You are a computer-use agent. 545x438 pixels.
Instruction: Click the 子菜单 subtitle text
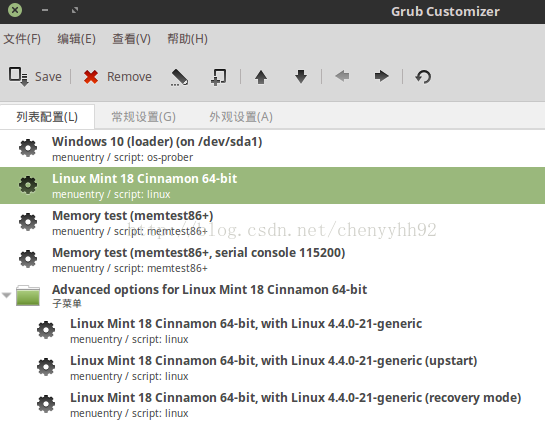pyautogui.click(x=67, y=303)
